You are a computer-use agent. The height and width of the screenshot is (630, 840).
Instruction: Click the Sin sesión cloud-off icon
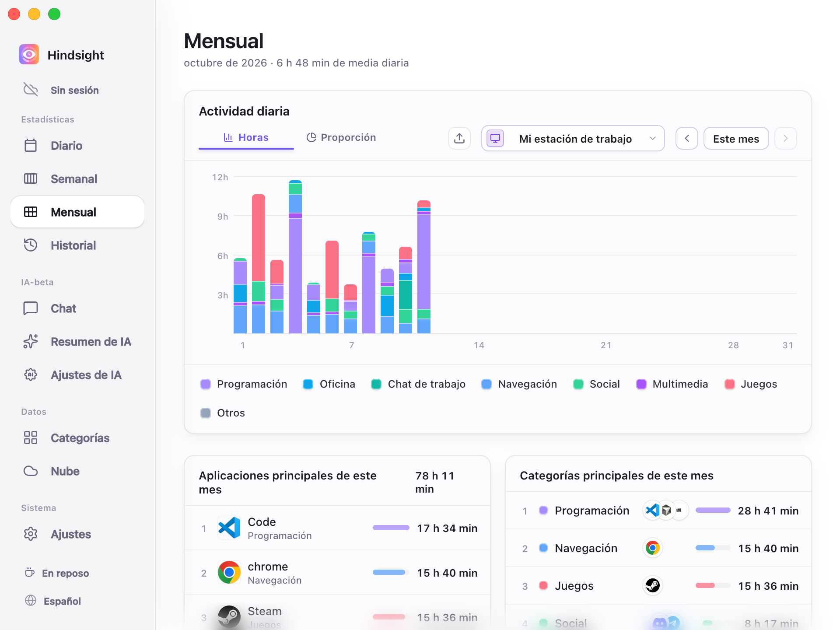(31, 90)
